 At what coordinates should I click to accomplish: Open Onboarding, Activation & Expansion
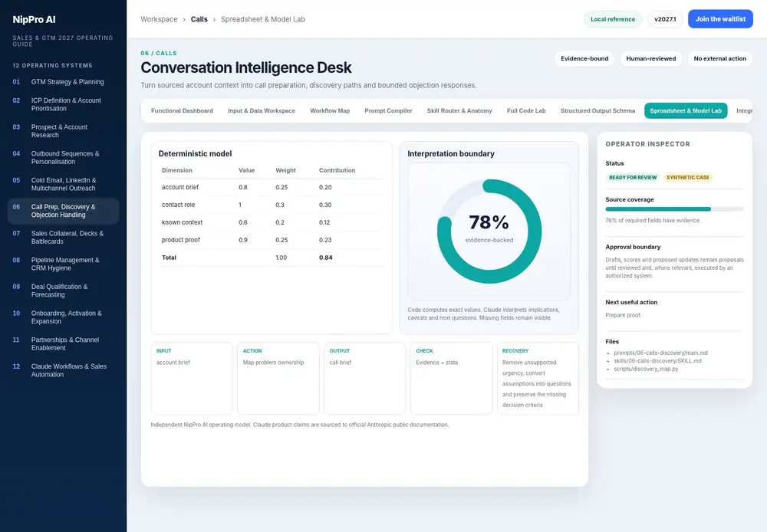[63, 317]
